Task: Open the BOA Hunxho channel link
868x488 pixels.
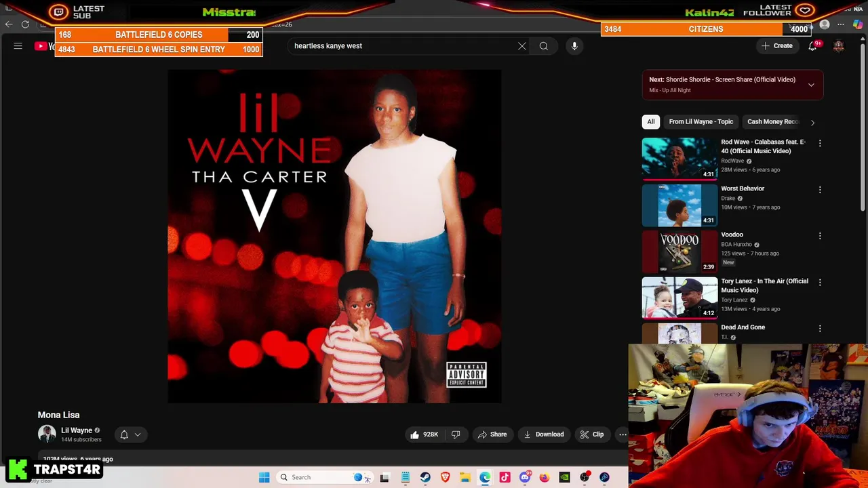Action: [x=736, y=244]
